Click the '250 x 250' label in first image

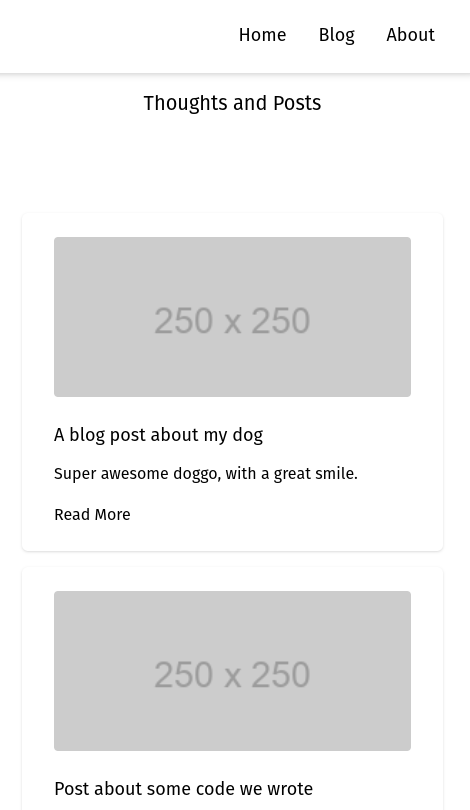(x=232, y=320)
